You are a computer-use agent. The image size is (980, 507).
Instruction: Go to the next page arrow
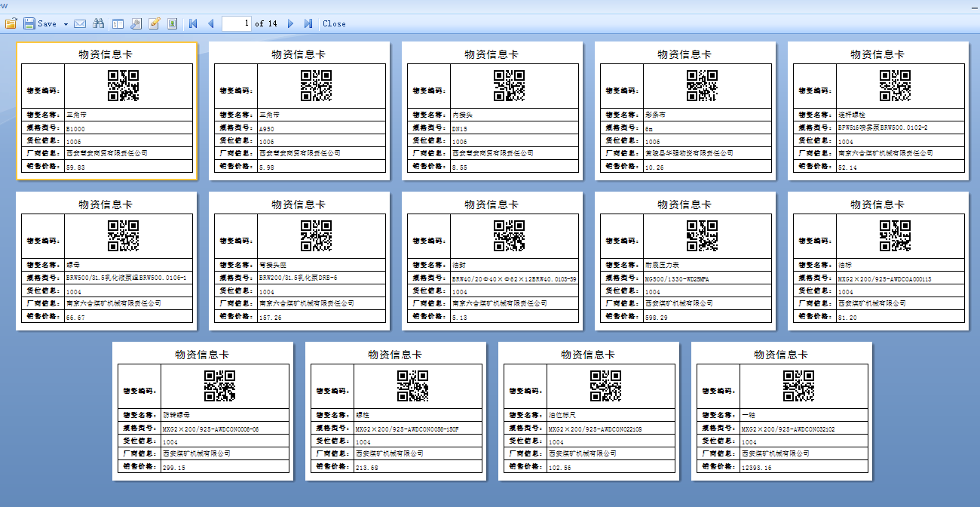[291, 23]
